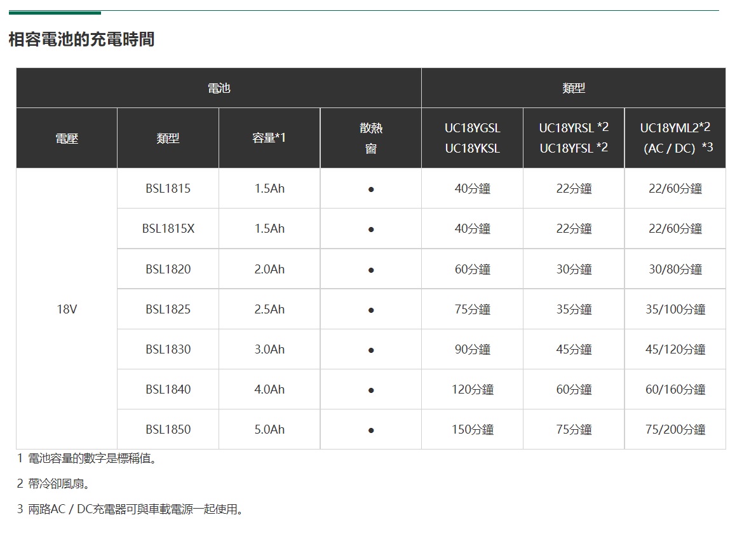Image resolution: width=756 pixels, height=543 pixels.
Task: Click the UC18YGSL UC18YKSL column header
Action: coord(472,138)
